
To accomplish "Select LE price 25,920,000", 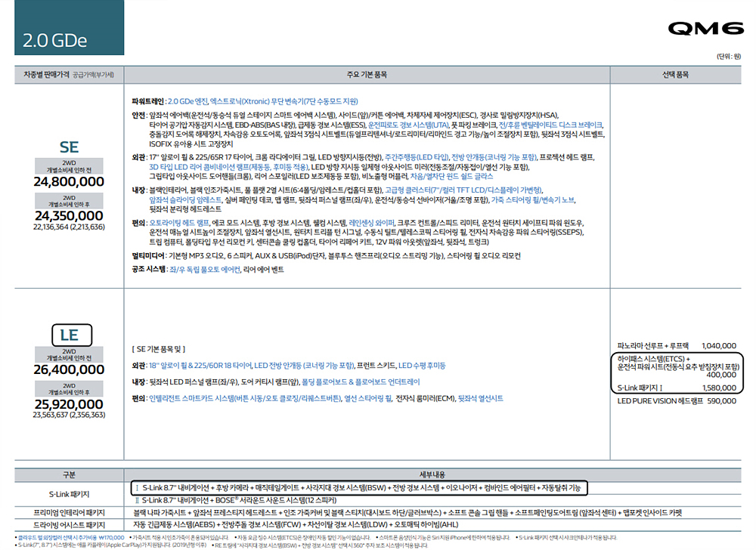I will [x=69, y=404].
